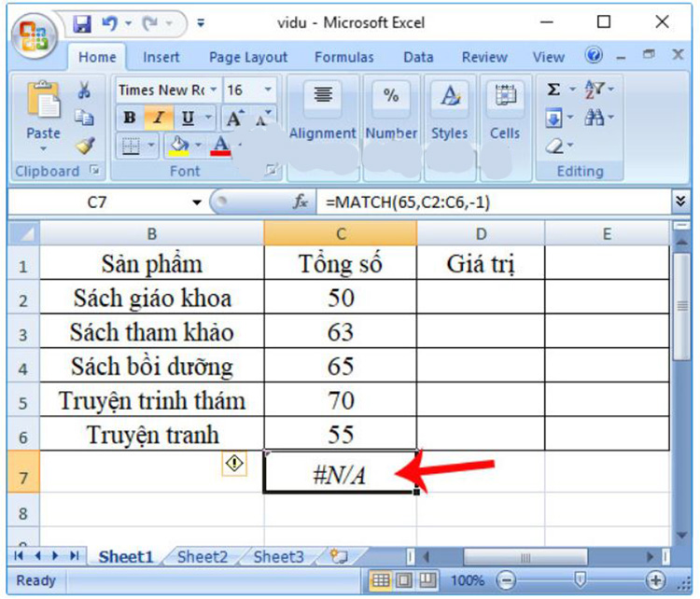This screenshot has width=700, height=599.
Task: Save the workbook with the floppy icon
Action: pos(82,23)
